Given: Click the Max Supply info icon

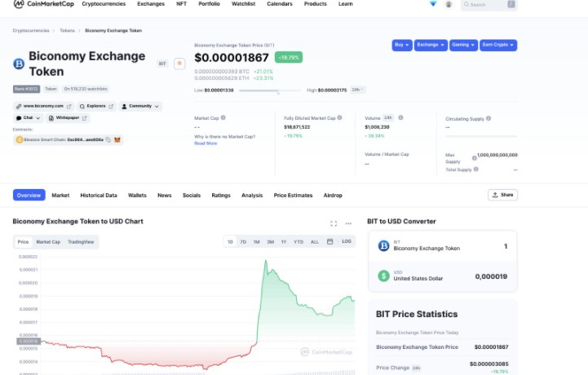Looking at the screenshot, I should coord(475,158).
